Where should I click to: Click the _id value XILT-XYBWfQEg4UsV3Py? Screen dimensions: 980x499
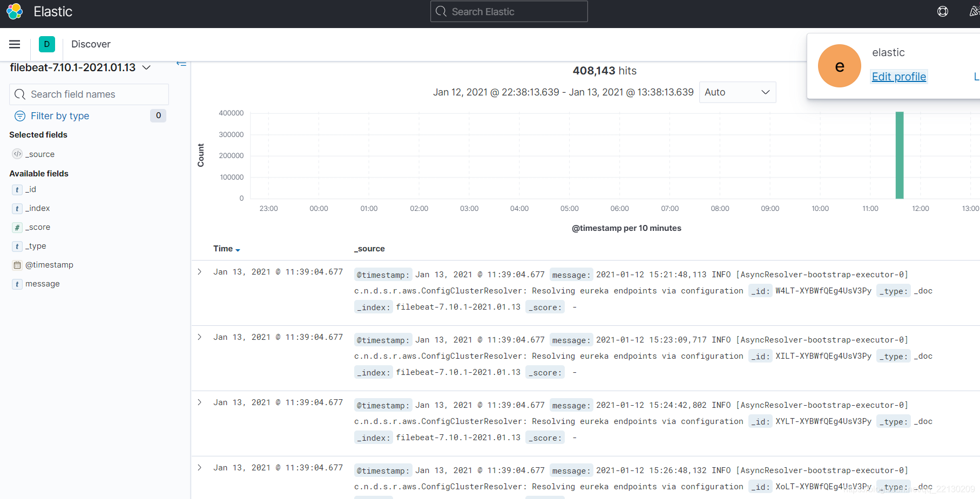point(823,356)
